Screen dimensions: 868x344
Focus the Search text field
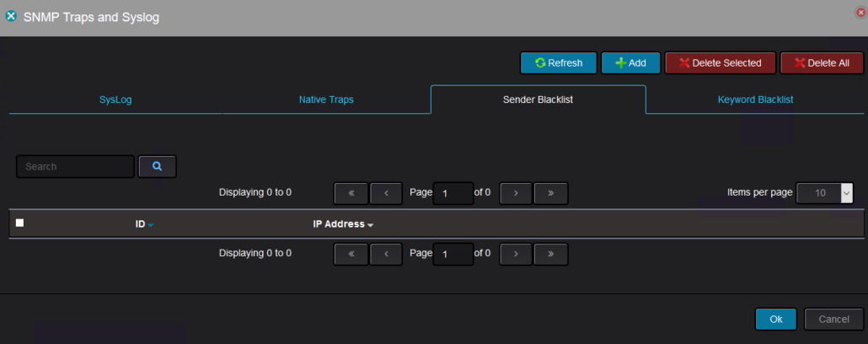[x=75, y=167]
